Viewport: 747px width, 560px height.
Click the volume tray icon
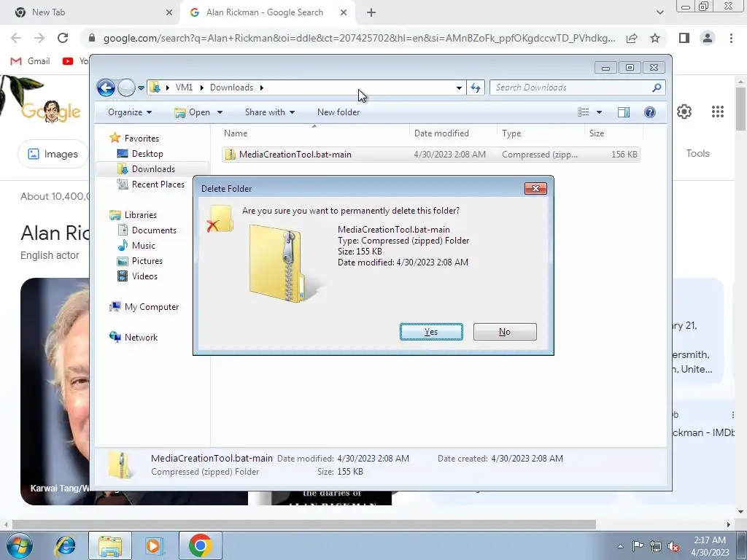pos(673,547)
